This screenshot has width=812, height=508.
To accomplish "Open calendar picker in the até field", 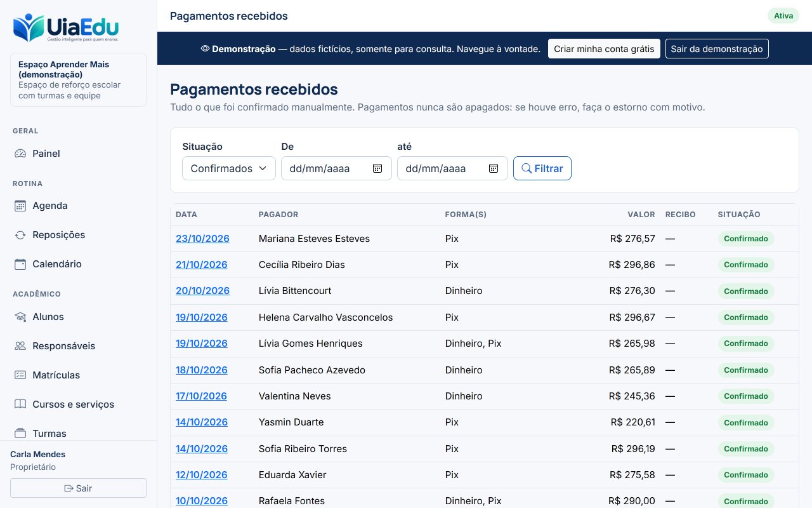I will click(x=494, y=168).
